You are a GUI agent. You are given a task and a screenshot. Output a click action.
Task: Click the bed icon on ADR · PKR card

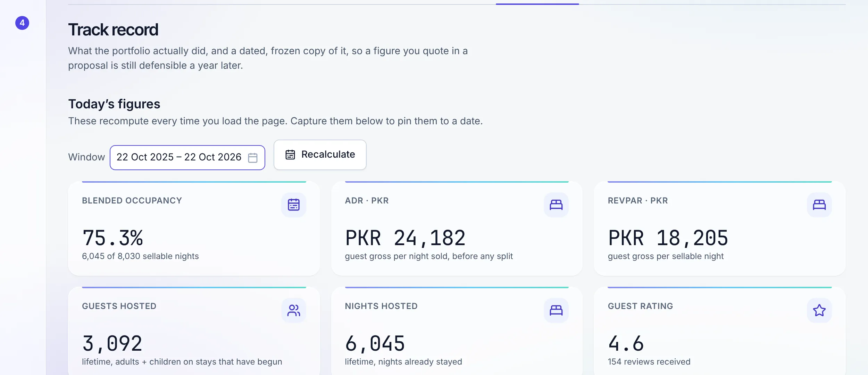[x=556, y=205]
